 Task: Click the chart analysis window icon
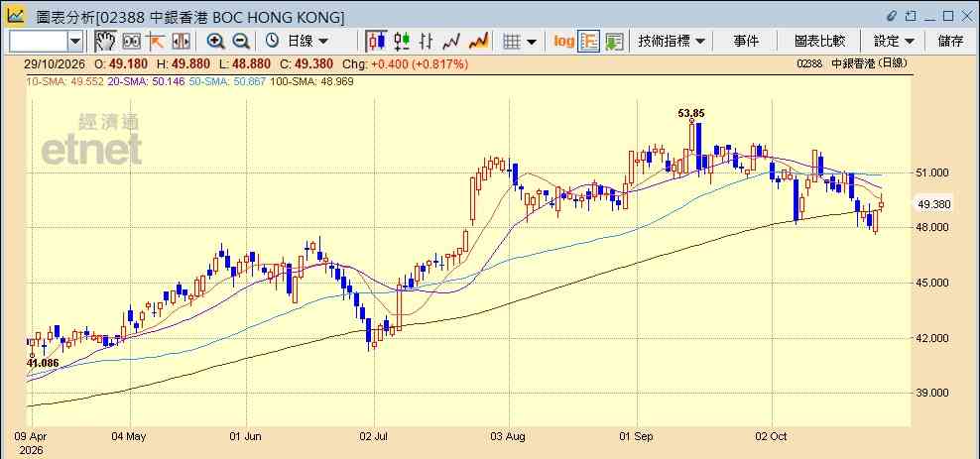click(x=15, y=16)
